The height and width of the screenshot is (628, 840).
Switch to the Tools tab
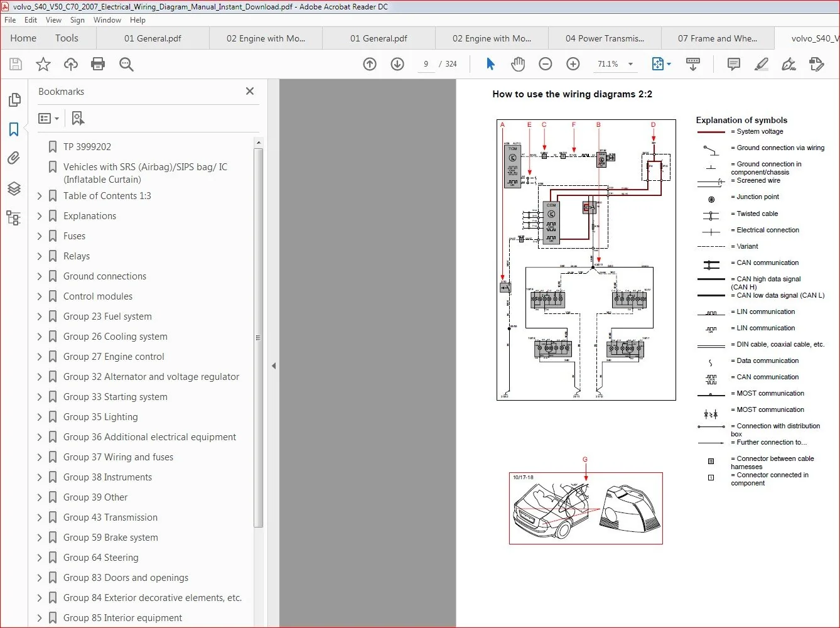[x=67, y=38]
